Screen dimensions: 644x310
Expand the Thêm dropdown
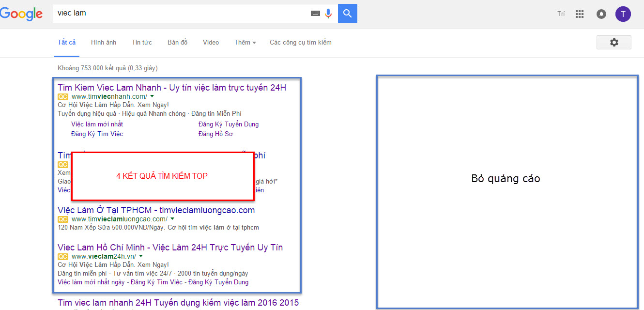click(x=245, y=42)
